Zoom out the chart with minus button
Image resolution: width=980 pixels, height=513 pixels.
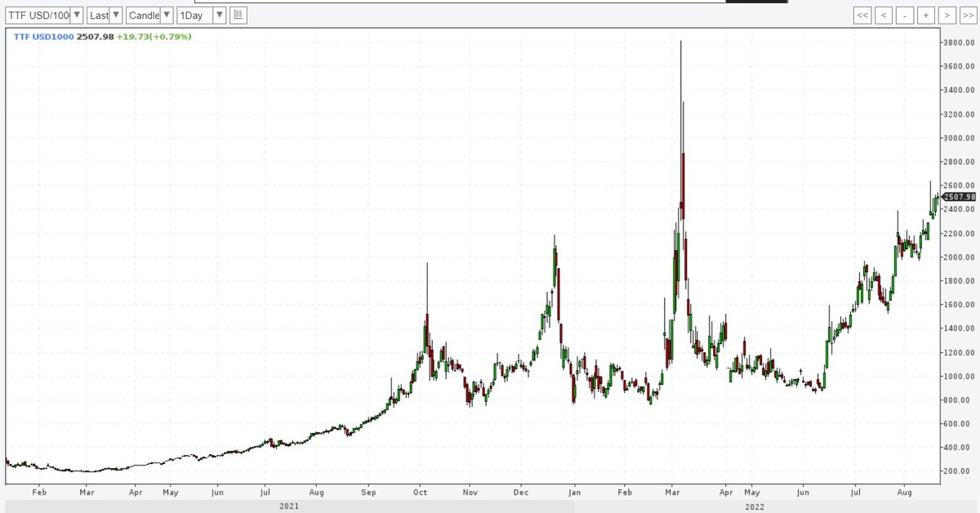tap(905, 16)
